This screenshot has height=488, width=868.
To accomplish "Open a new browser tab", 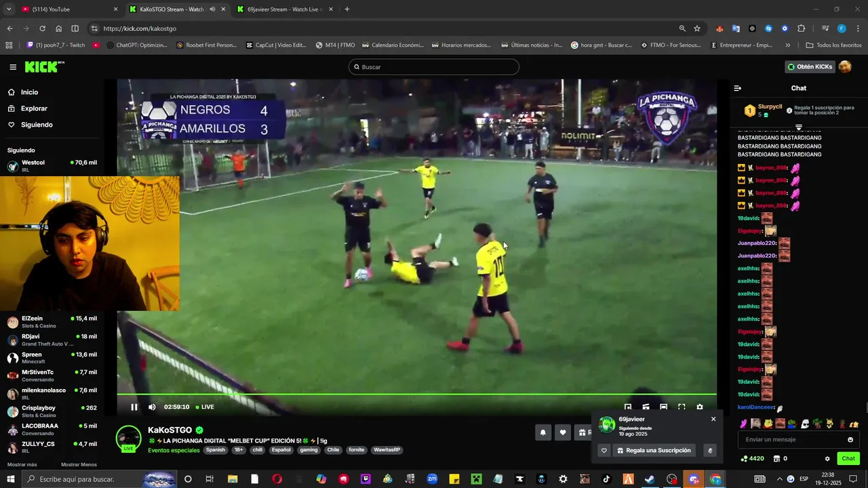I will (x=347, y=9).
